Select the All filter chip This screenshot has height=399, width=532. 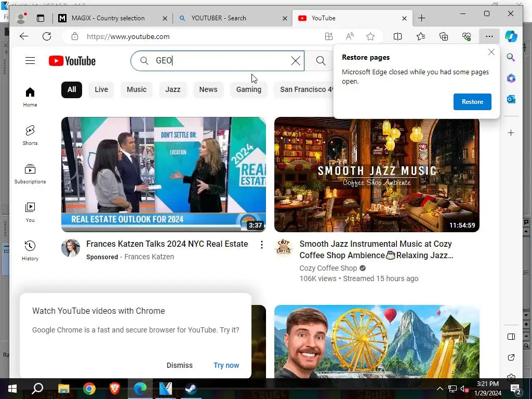point(72,89)
